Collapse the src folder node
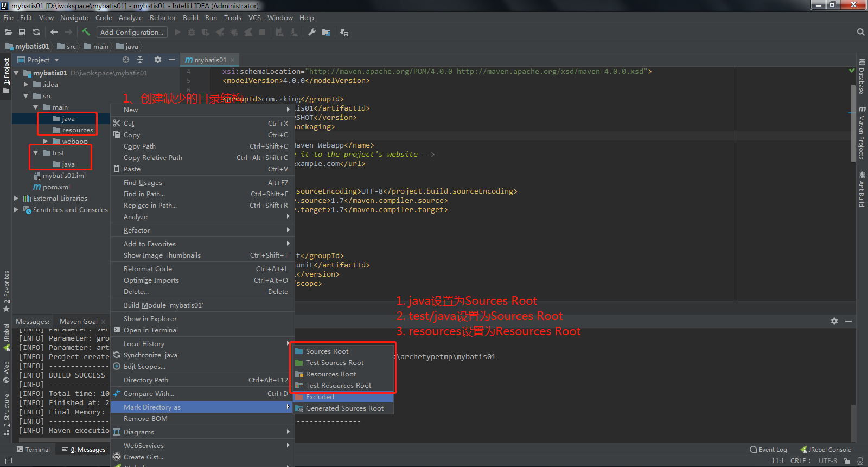 coord(26,96)
